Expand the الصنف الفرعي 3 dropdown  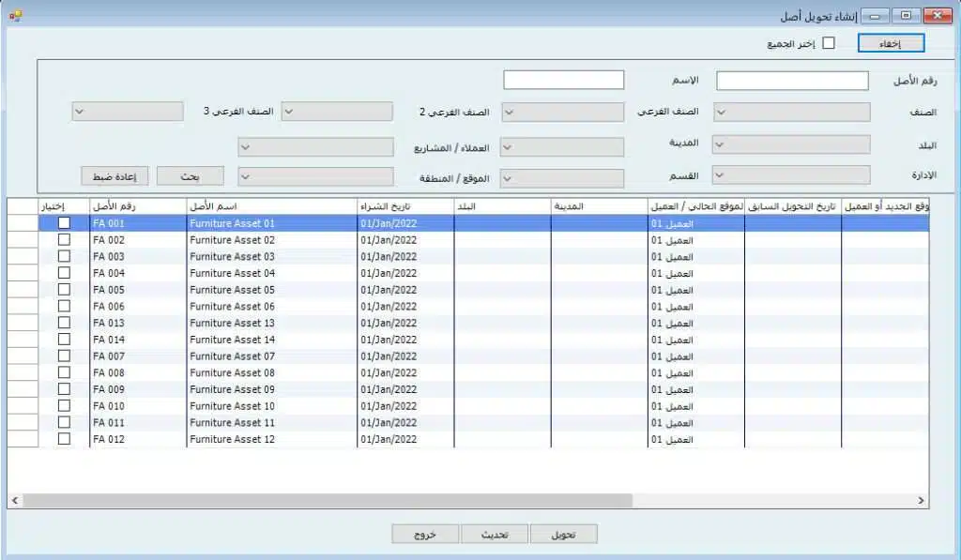click(128, 112)
